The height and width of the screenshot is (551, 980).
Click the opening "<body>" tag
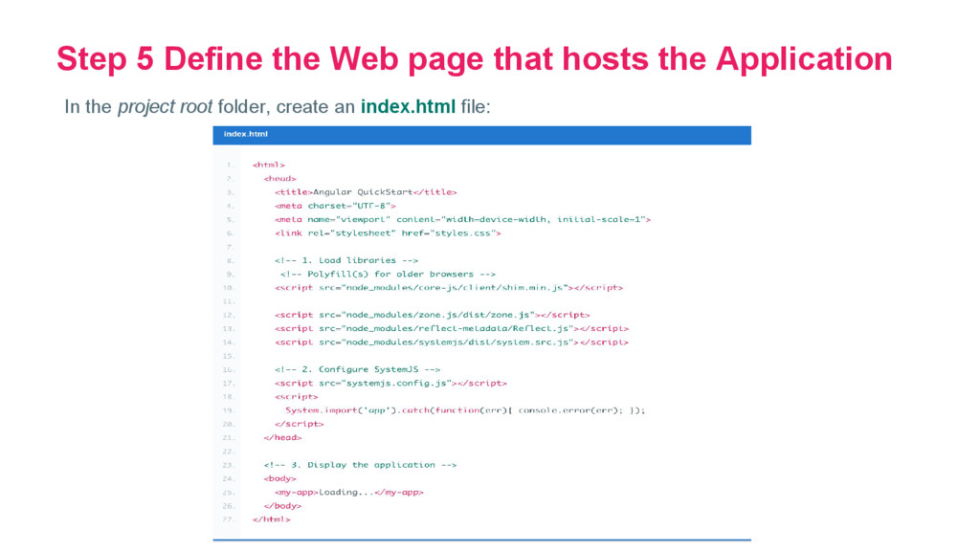coord(280,479)
